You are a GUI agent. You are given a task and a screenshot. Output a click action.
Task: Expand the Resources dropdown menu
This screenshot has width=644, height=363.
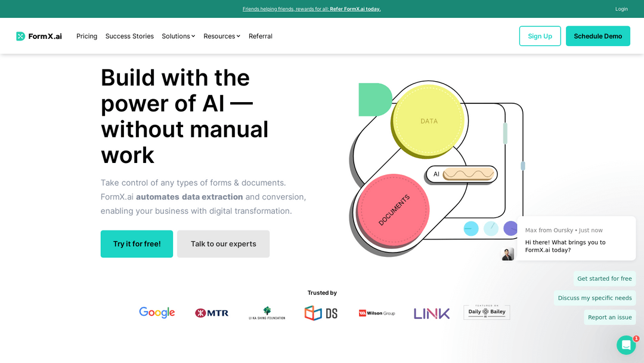222,36
